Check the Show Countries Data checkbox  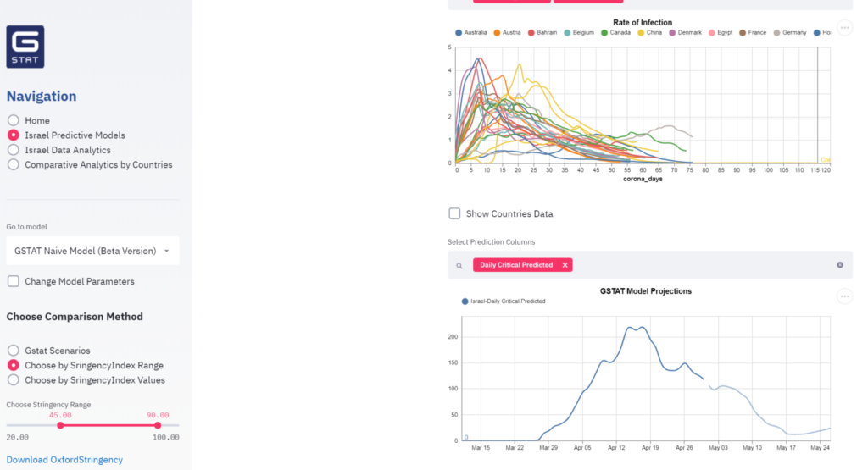pos(454,213)
